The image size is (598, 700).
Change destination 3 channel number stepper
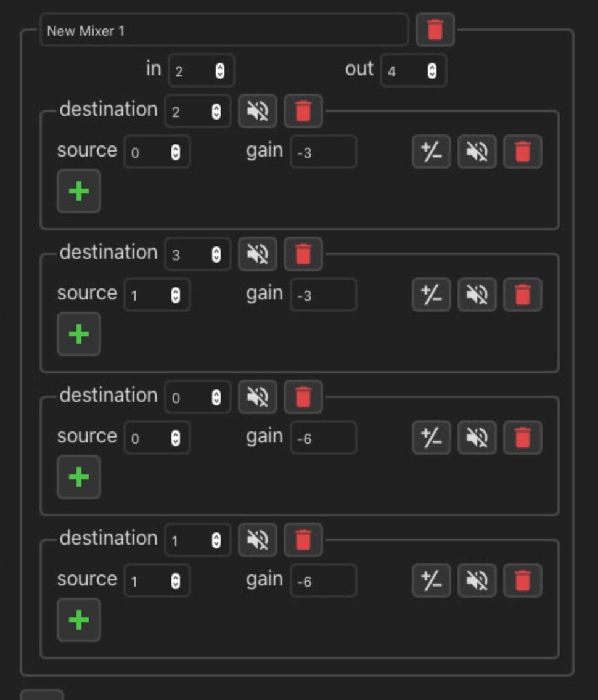(x=216, y=254)
